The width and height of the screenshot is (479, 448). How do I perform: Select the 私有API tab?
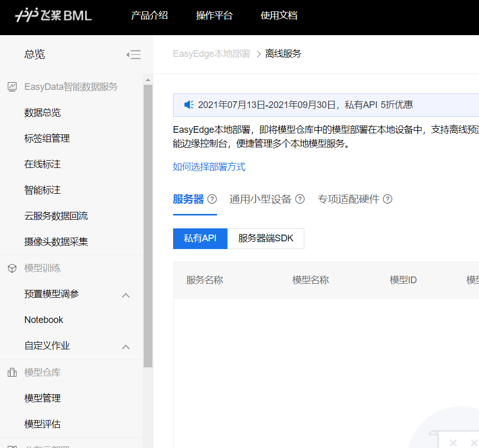coord(200,238)
